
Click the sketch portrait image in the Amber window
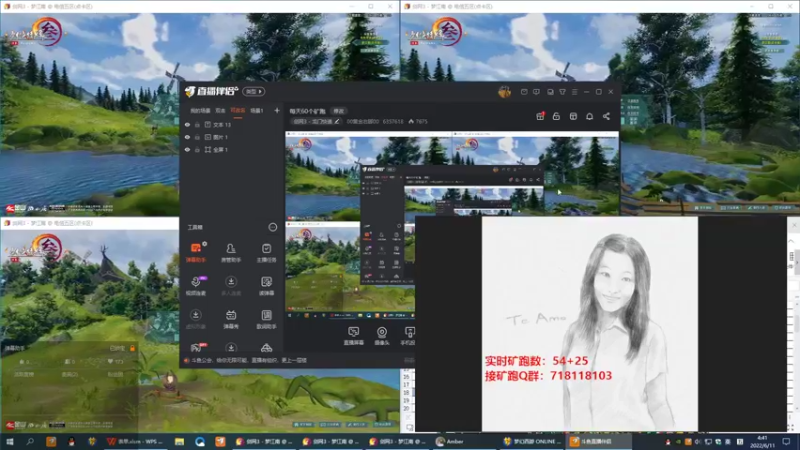(590, 324)
